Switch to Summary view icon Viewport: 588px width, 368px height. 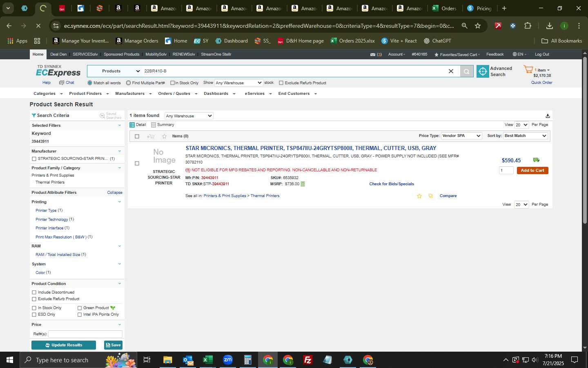154,125
